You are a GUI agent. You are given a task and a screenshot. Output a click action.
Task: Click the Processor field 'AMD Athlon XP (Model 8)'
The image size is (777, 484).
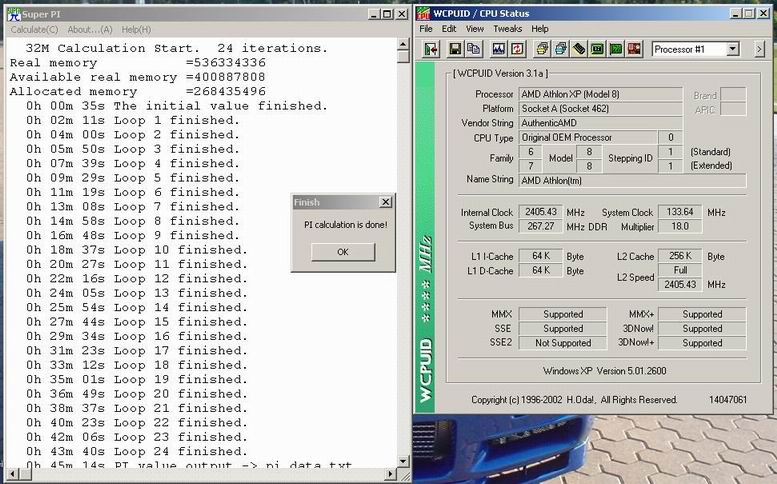click(x=600, y=94)
